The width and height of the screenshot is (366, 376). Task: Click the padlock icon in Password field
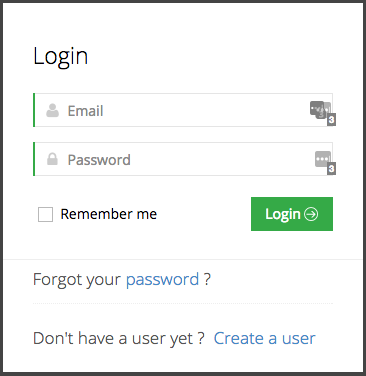(52, 159)
